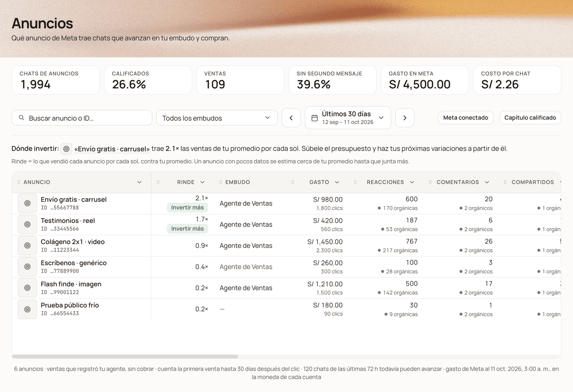Click the 142 orgánicas reactions label
This screenshot has width=573, height=392.
click(397, 293)
